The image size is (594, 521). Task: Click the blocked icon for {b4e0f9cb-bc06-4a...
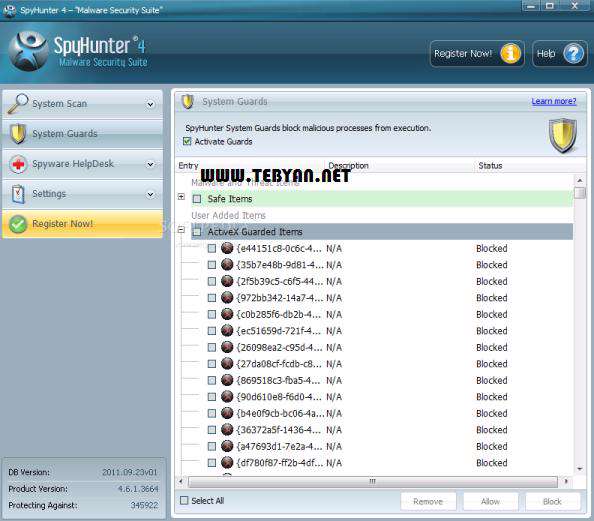pyautogui.click(x=227, y=413)
